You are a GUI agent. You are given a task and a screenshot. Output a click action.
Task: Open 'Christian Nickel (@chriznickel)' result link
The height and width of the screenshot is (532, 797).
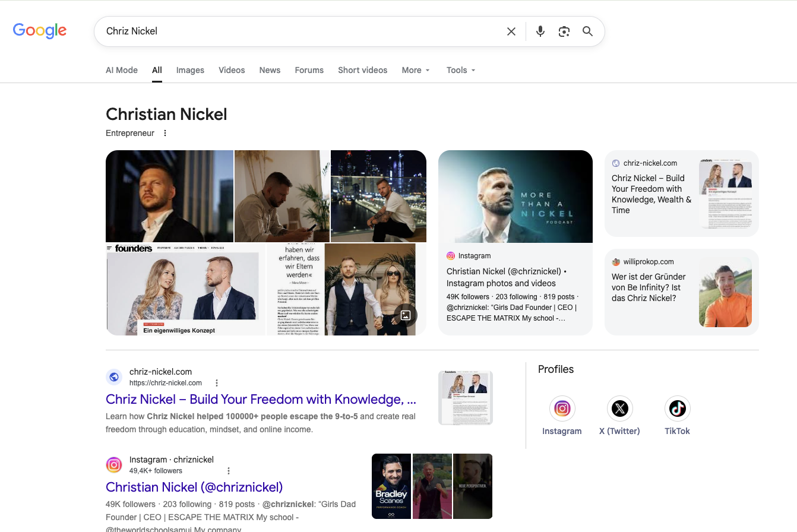pyautogui.click(x=194, y=487)
